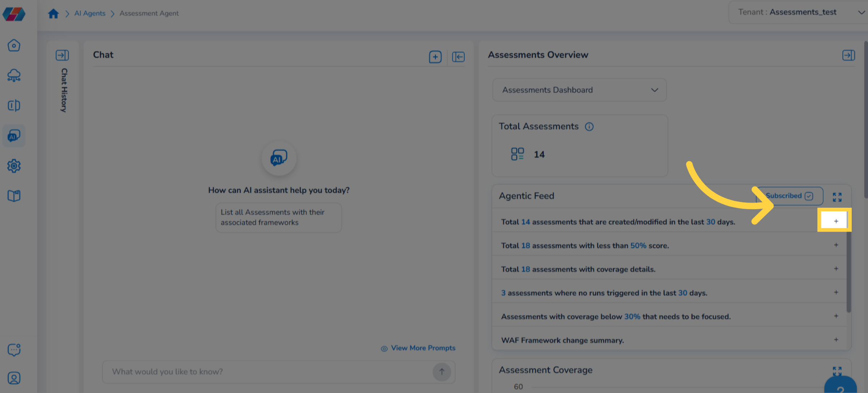The width and height of the screenshot is (868, 393).
Task: Expand the 14 assessments created/modified feed row
Action: pos(836,221)
